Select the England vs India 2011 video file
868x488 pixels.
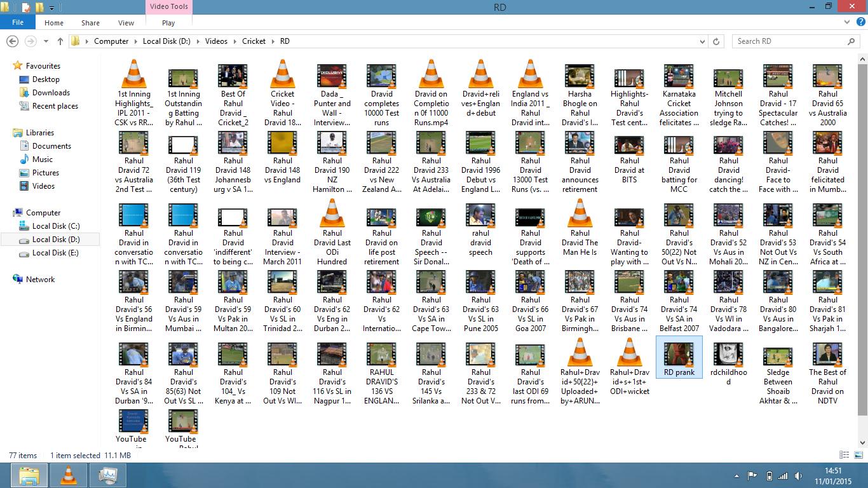pyautogui.click(x=531, y=93)
